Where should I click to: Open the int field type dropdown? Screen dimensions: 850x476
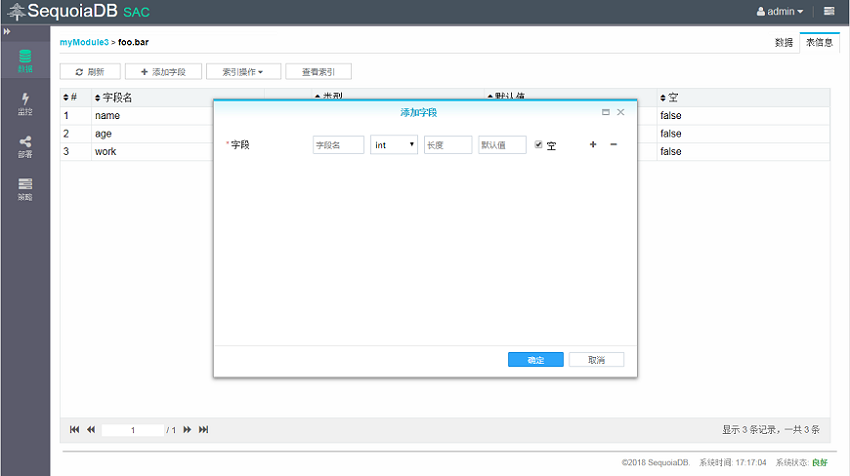394,145
